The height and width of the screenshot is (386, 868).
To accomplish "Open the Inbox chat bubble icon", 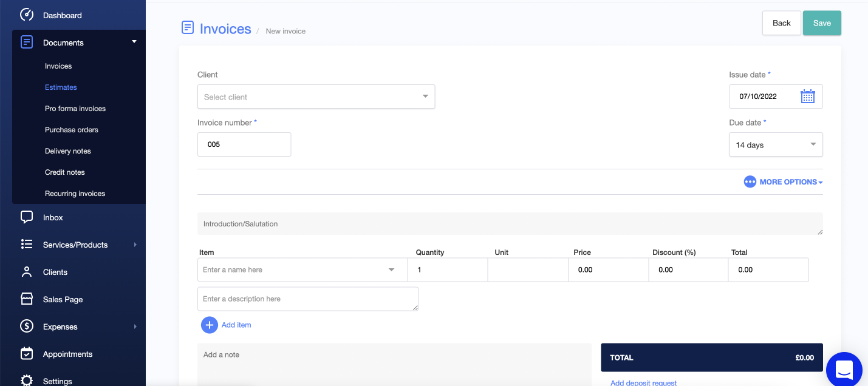I will (27, 217).
